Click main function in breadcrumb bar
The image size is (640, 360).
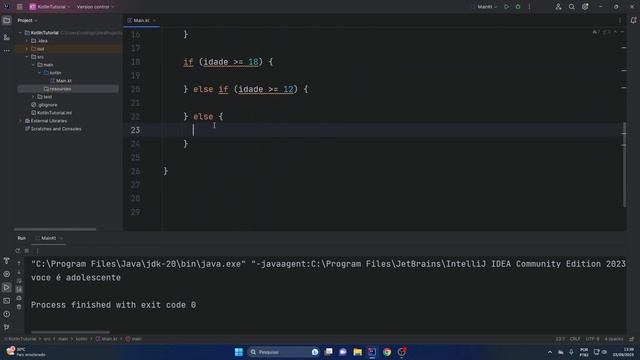(x=134, y=339)
